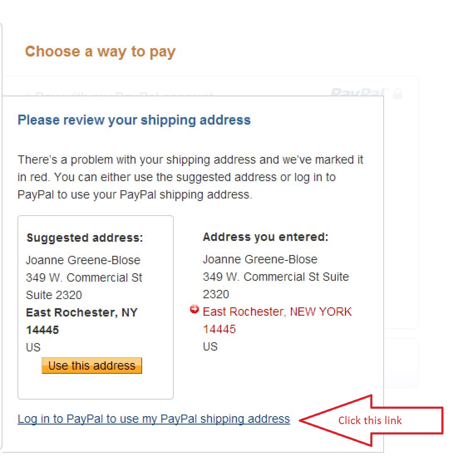Click the red error icon beside East Rochester
This screenshot has height=476, width=463.
click(x=194, y=309)
